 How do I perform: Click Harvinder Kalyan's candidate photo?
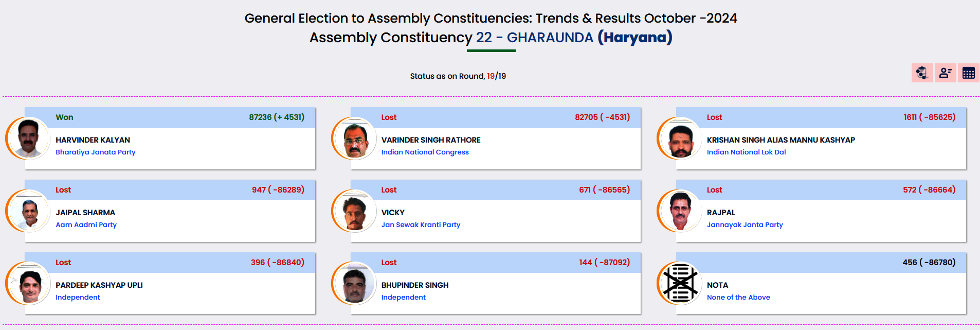click(29, 138)
